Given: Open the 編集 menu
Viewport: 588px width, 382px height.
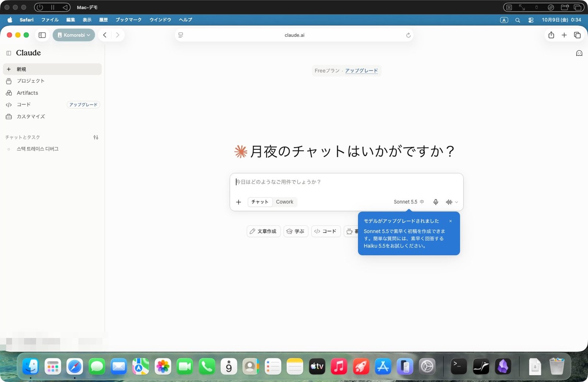Looking at the screenshot, I should click(71, 20).
